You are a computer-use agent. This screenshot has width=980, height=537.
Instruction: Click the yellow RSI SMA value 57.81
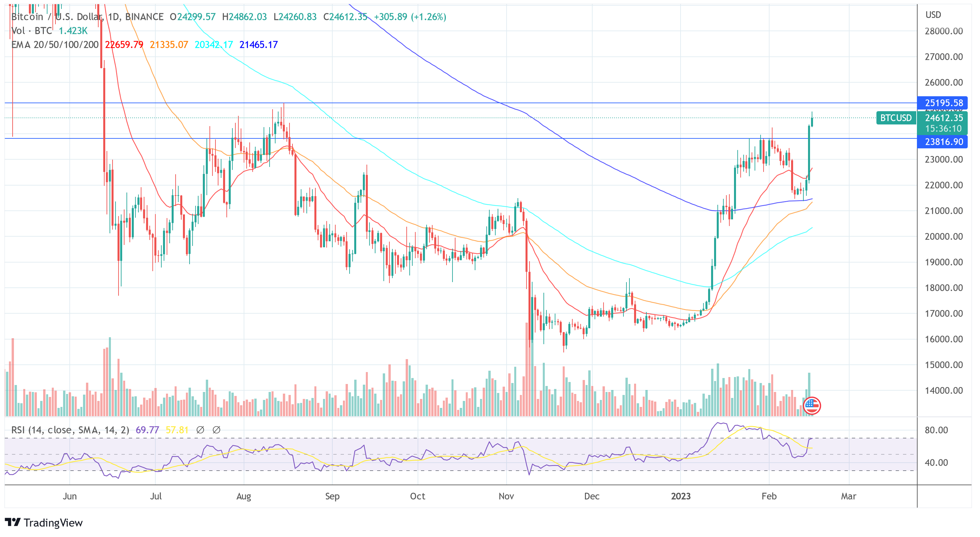click(x=177, y=430)
